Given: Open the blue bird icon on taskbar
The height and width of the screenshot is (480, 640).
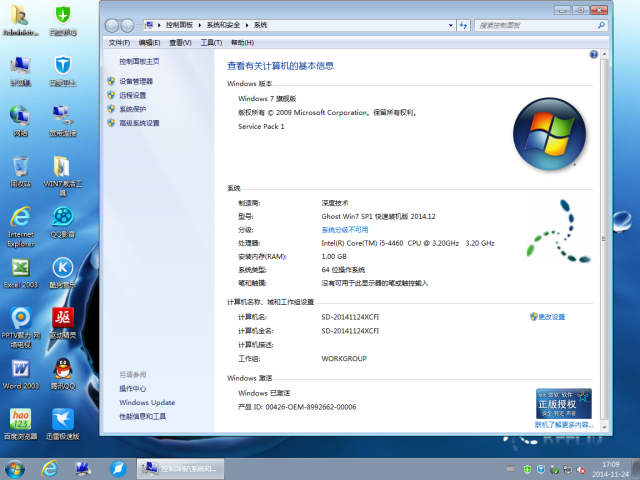Looking at the screenshot, I should pos(118,469).
